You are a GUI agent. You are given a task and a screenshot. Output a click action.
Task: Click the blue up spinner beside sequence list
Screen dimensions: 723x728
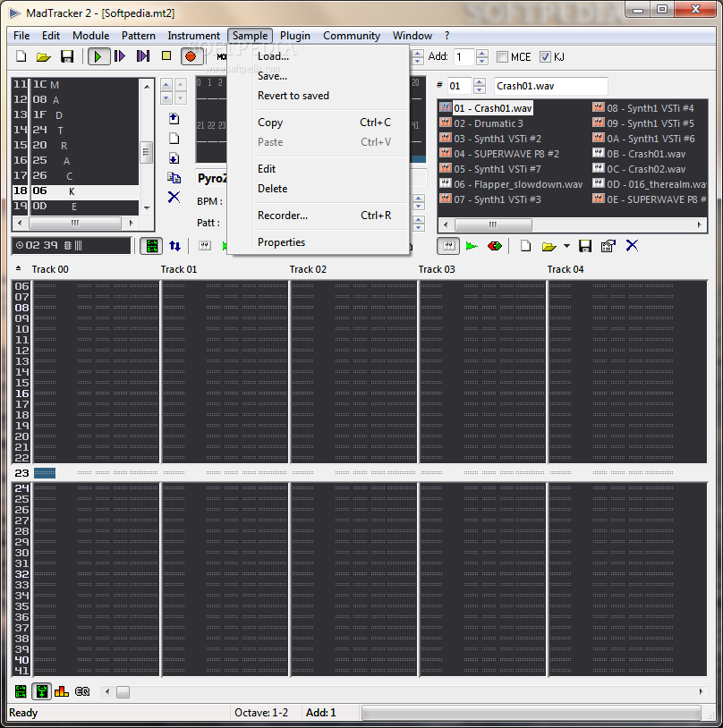click(x=166, y=84)
